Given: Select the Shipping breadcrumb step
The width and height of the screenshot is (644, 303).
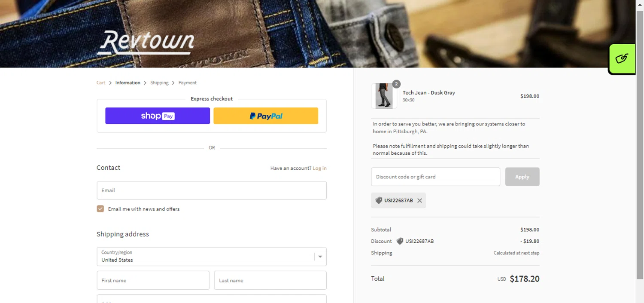Looking at the screenshot, I should click(x=159, y=83).
